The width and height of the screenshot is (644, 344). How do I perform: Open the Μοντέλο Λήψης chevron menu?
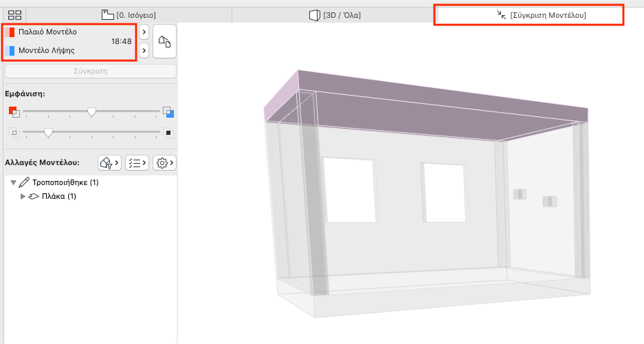click(144, 50)
